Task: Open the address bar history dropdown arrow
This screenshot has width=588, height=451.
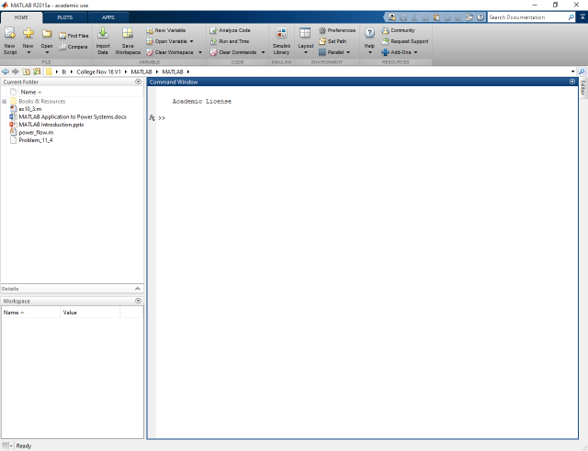Action: [x=573, y=72]
